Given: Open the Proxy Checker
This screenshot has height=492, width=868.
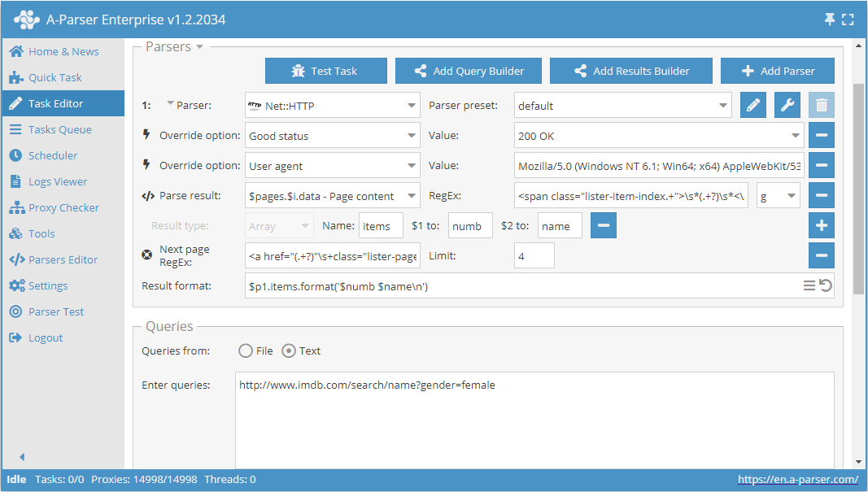Looking at the screenshot, I should click(59, 207).
